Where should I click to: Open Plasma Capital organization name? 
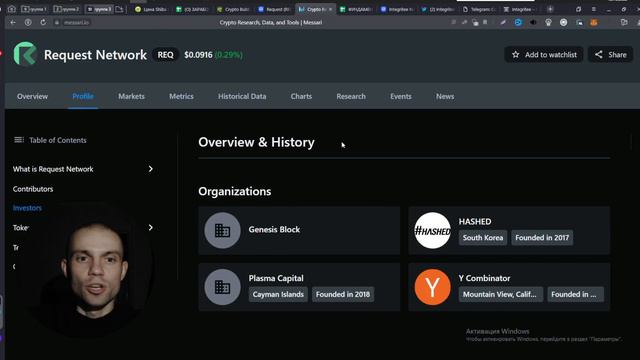[x=276, y=278]
